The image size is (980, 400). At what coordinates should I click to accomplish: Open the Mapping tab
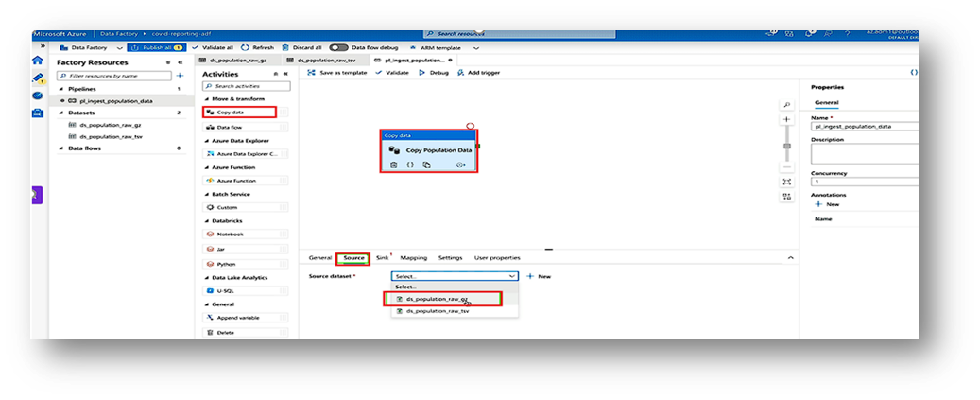(x=414, y=257)
